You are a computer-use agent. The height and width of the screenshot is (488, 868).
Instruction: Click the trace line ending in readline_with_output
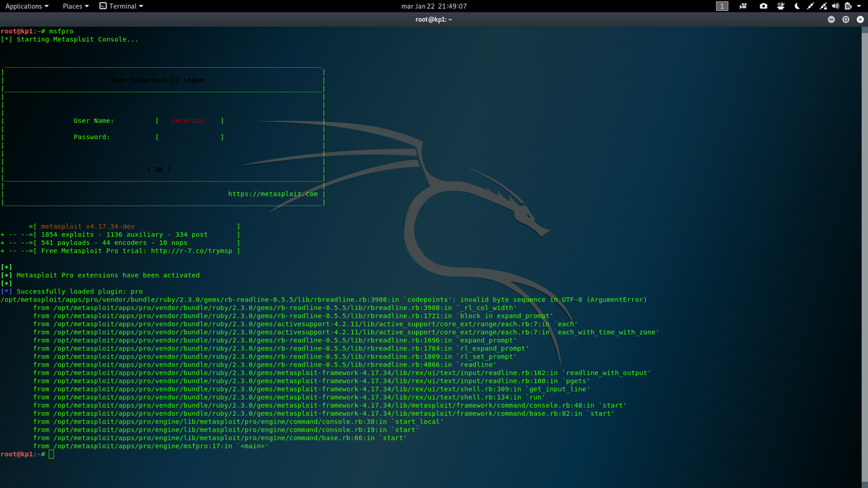point(341,372)
